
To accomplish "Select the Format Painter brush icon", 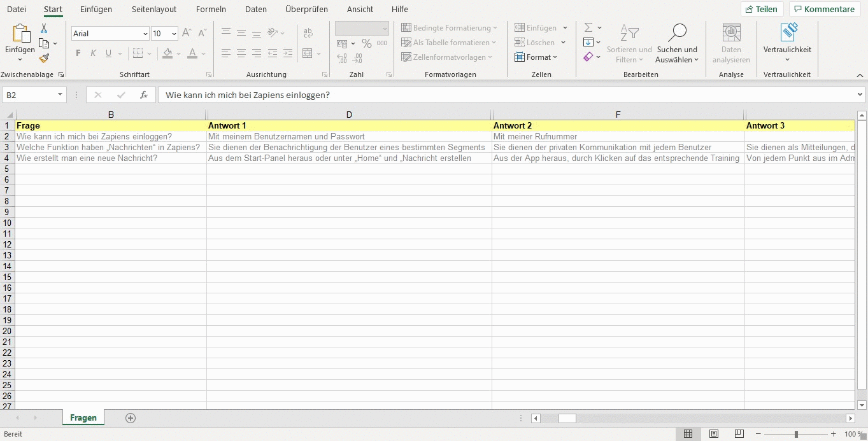I will [44, 58].
